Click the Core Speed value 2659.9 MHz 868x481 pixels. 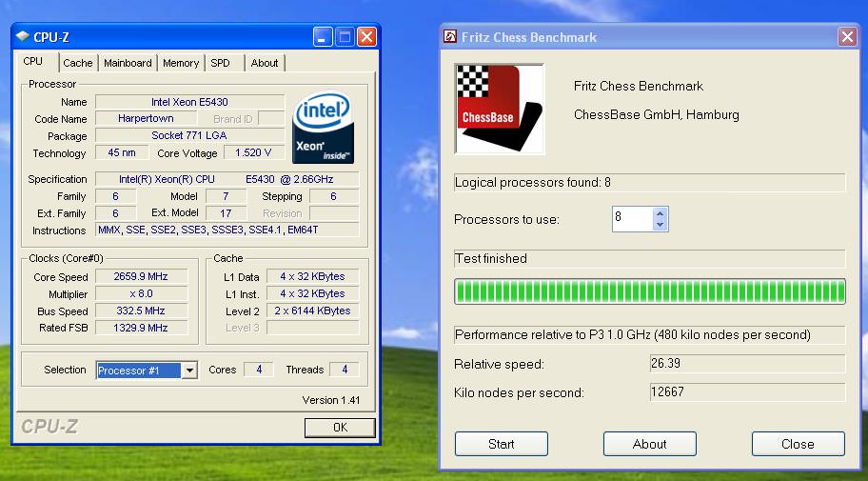click(141, 276)
